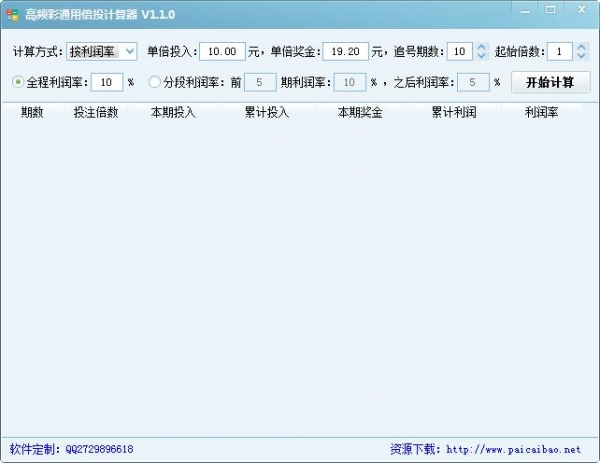Click the 单倍奖金 input field
Viewport: 600px width, 463px height.
tap(346, 51)
